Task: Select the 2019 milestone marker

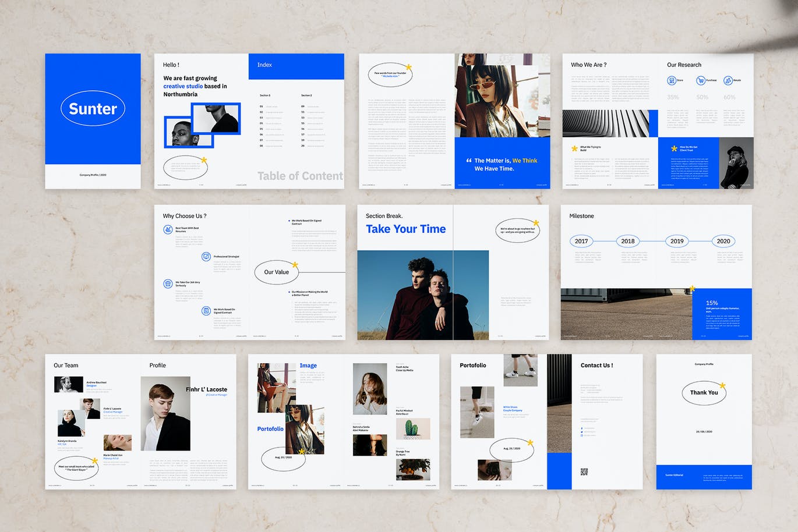Action: tap(677, 241)
